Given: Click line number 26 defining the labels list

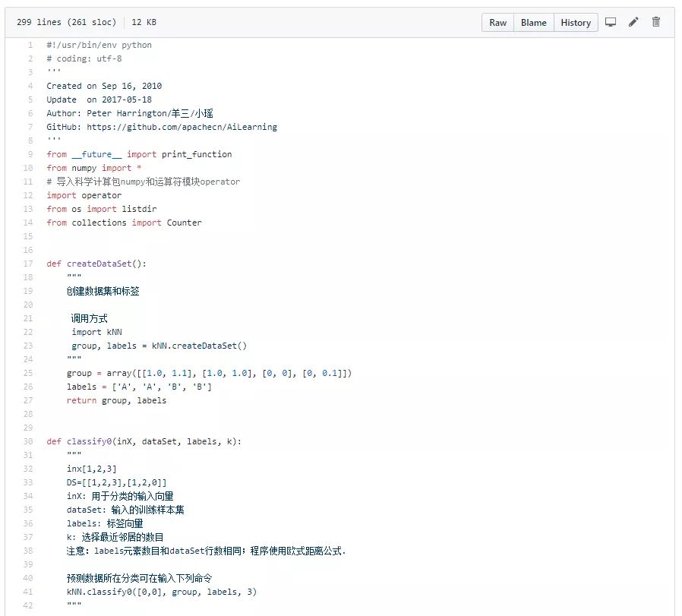Looking at the screenshot, I should (27, 387).
